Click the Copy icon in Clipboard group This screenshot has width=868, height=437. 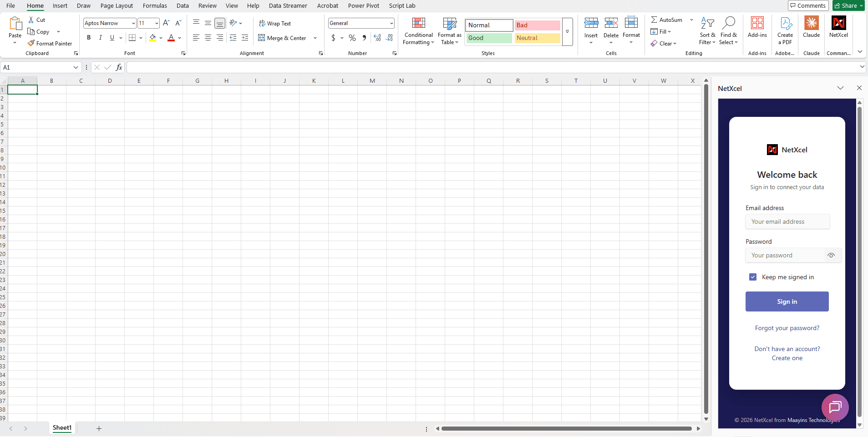pyautogui.click(x=31, y=32)
